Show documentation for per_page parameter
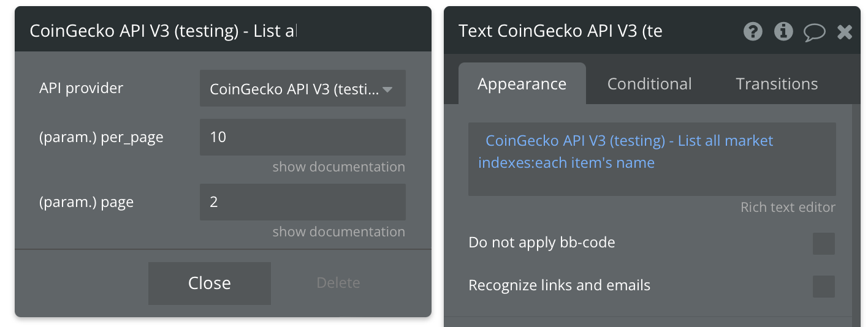This screenshot has width=868, height=327. point(339,167)
